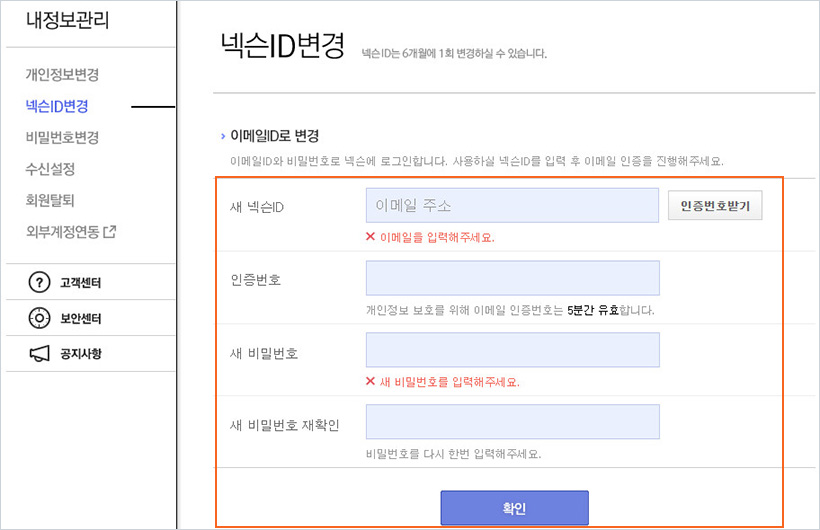The image size is (820, 530).
Task: Open the 보안센터 link text
Action: tap(81, 319)
